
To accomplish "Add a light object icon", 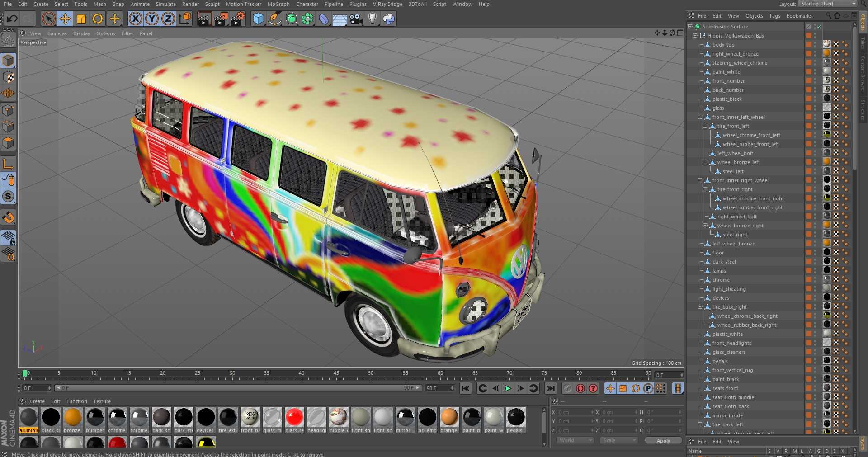I will (x=373, y=19).
